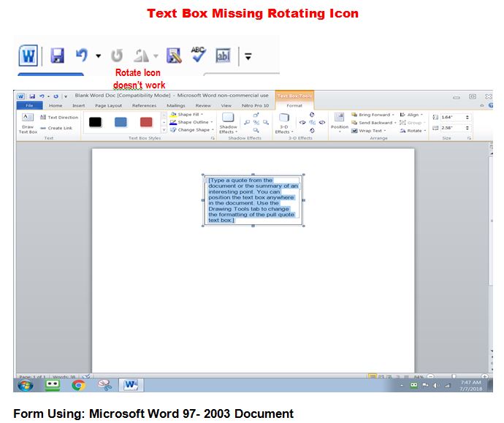504x423 pixels.
Task: Click Nudge Shadow Down icon
Action: pyautogui.click(x=256, y=130)
